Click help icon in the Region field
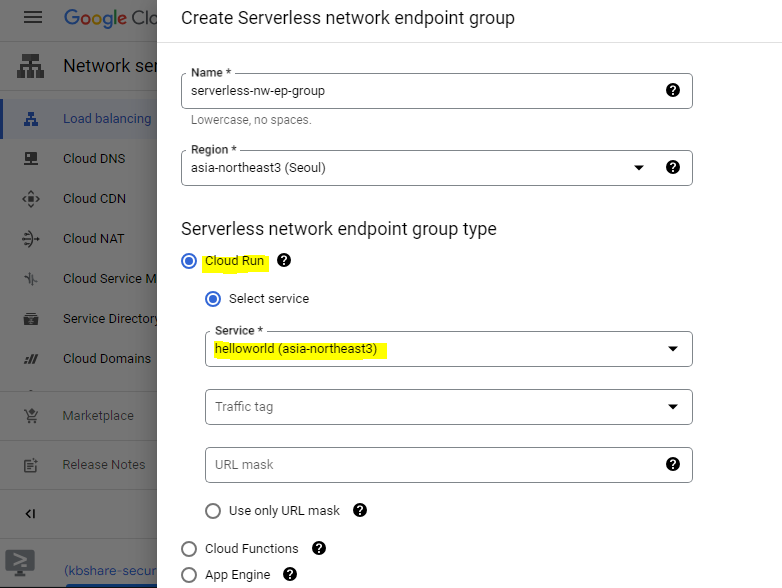Screen dimensions: 782x588 (673, 167)
